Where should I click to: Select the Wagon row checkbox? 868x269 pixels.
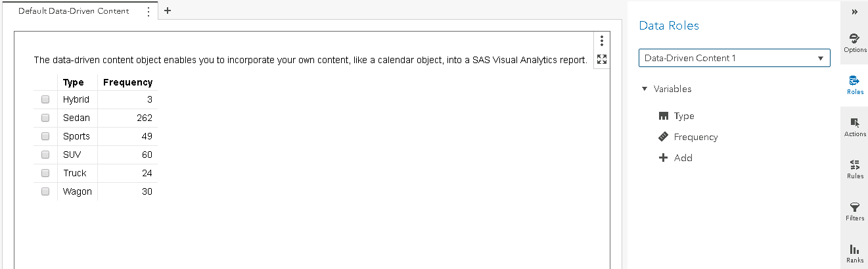tap(45, 192)
